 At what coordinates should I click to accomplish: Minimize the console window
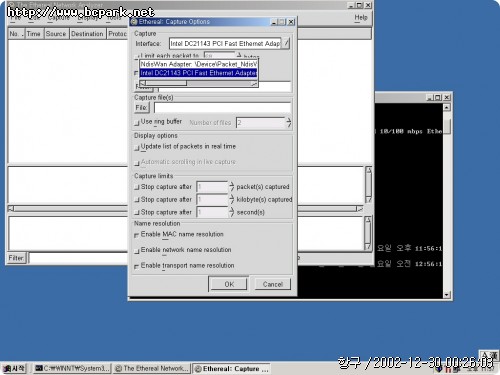click(430, 97)
